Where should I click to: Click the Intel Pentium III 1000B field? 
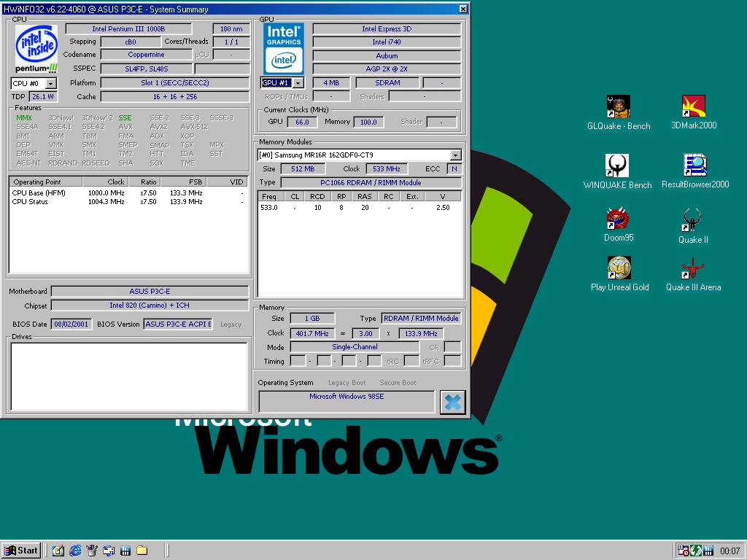[128, 29]
